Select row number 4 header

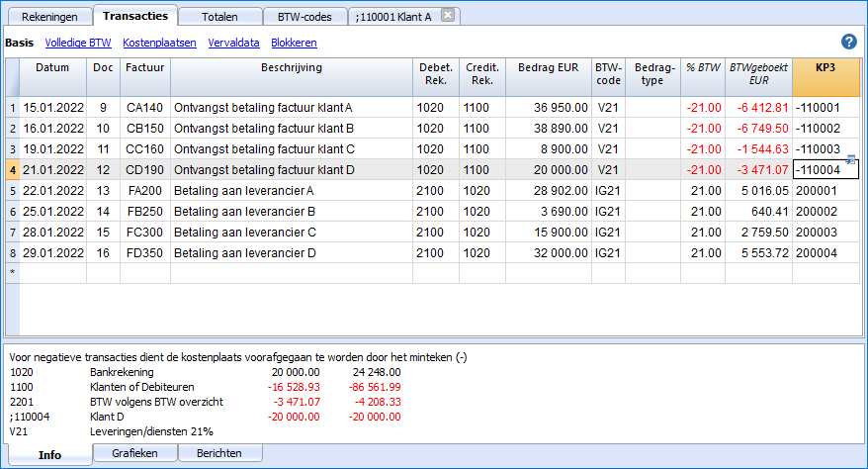click(13, 170)
